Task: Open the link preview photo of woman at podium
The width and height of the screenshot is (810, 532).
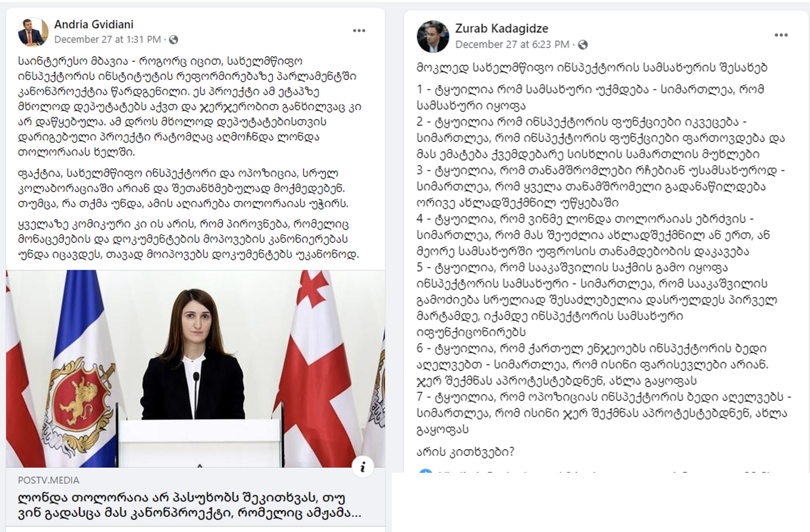Action: pyautogui.click(x=195, y=368)
